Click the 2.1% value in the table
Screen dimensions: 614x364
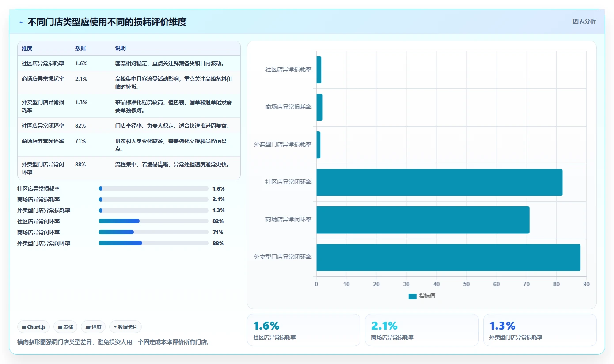click(81, 79)
